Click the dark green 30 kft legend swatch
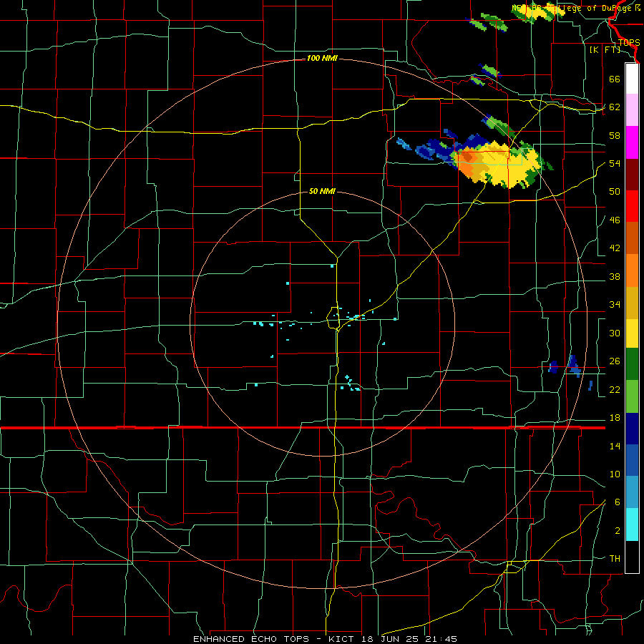 [x=632, y=364]
